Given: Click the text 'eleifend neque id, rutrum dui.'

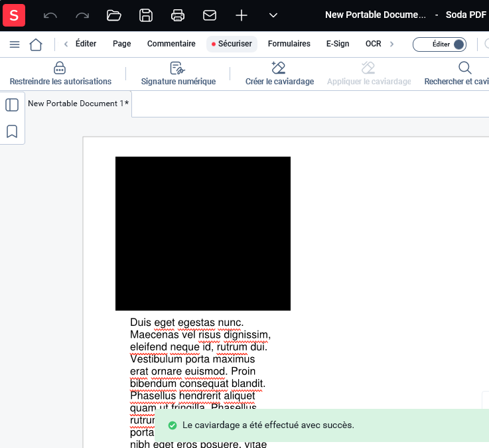Looking at the screenshot, I should pyautogui.click(x=198, y=346).
